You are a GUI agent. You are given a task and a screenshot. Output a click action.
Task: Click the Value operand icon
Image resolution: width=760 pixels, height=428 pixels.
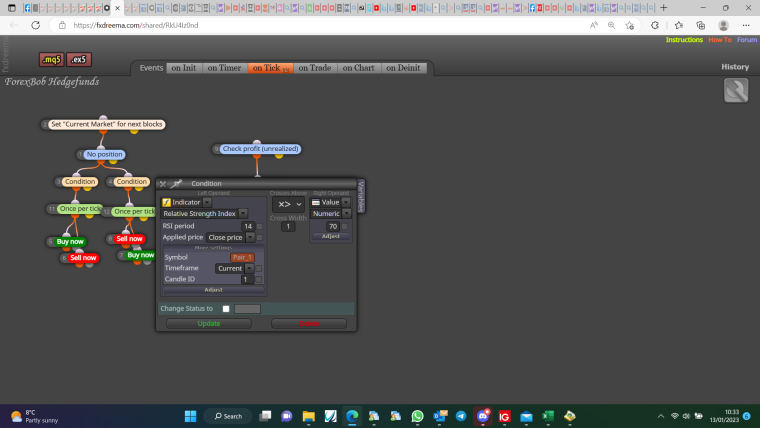coord(316,202)
